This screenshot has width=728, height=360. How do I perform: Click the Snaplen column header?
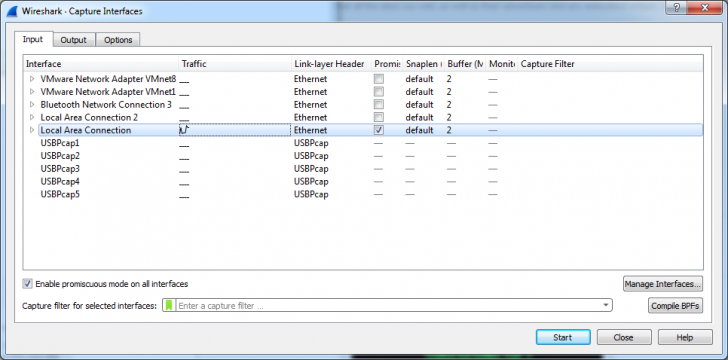[x=423, y=64]
